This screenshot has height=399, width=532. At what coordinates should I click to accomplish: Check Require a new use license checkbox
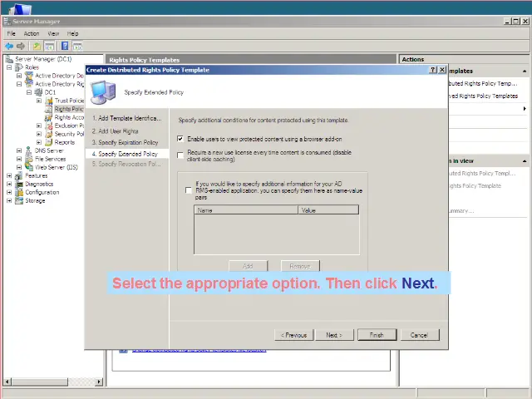(x=180, y=155)
